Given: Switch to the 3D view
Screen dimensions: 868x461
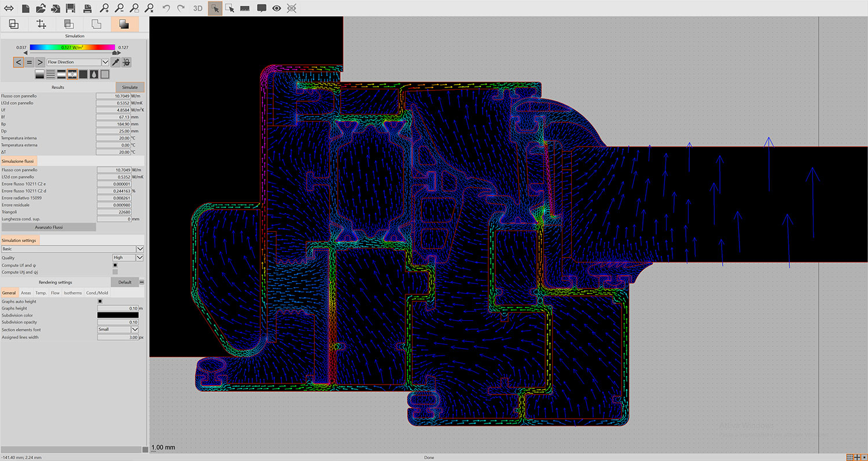Looking at the screenshot, I should pyautogui.click(x=197, y=8).
